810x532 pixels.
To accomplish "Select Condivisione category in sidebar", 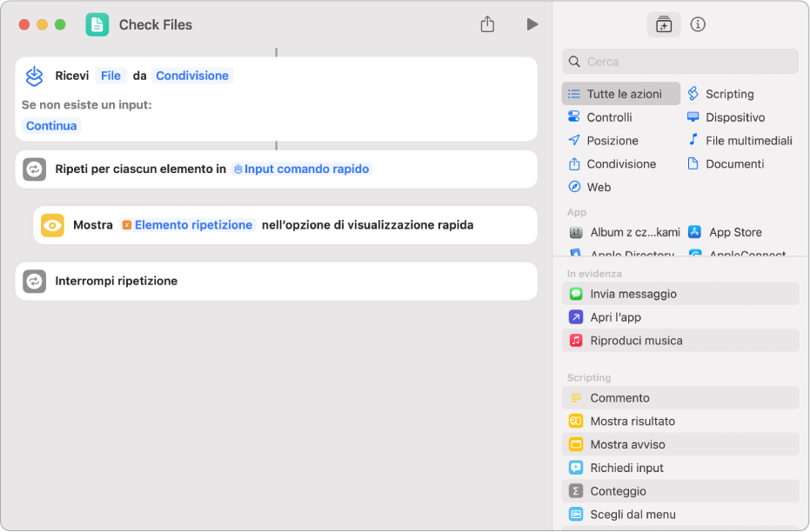I will point(613,164).
